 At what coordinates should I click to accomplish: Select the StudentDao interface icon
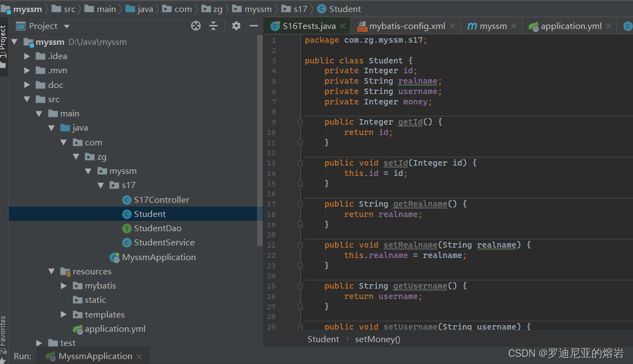127,228
